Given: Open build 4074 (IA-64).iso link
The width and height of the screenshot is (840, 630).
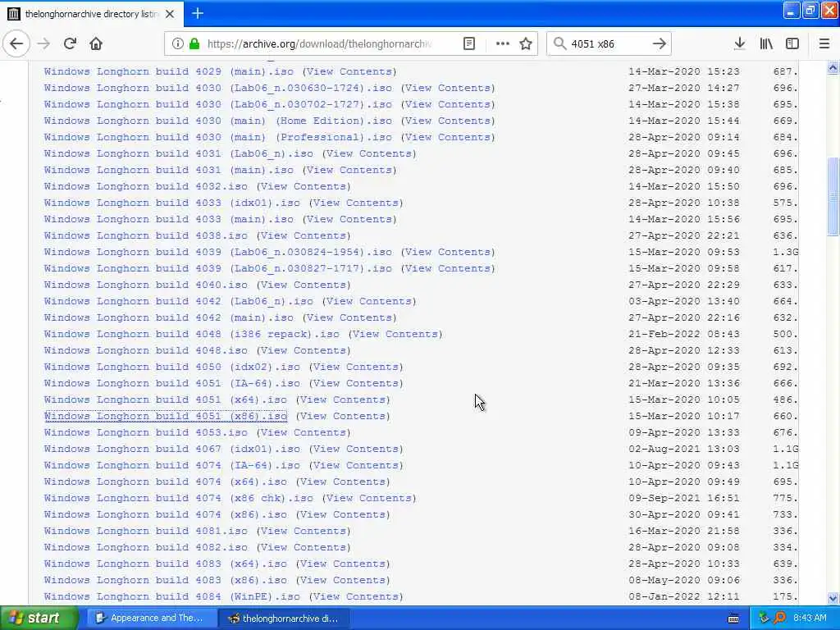Looking at the screenshot, I should pos(172,466).
